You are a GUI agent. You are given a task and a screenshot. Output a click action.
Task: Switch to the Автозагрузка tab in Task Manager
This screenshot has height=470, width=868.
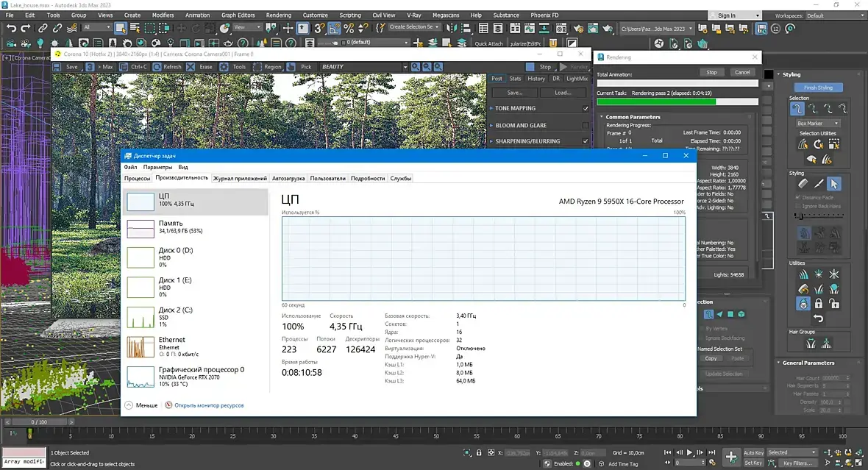click(288, 179)
